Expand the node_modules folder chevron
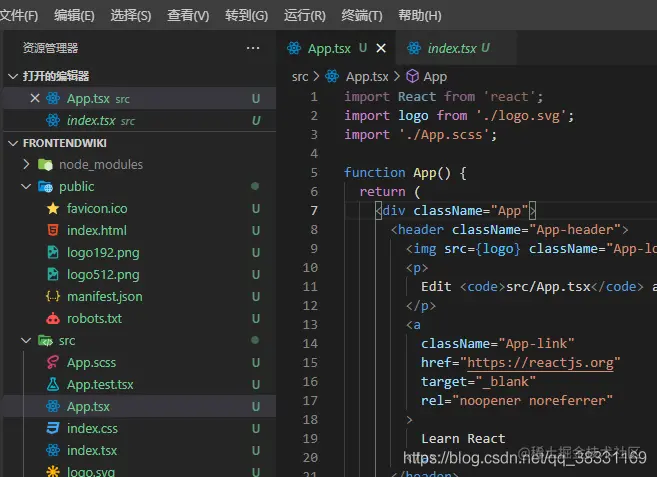This screenshot has height=477, width=657. 26,164
